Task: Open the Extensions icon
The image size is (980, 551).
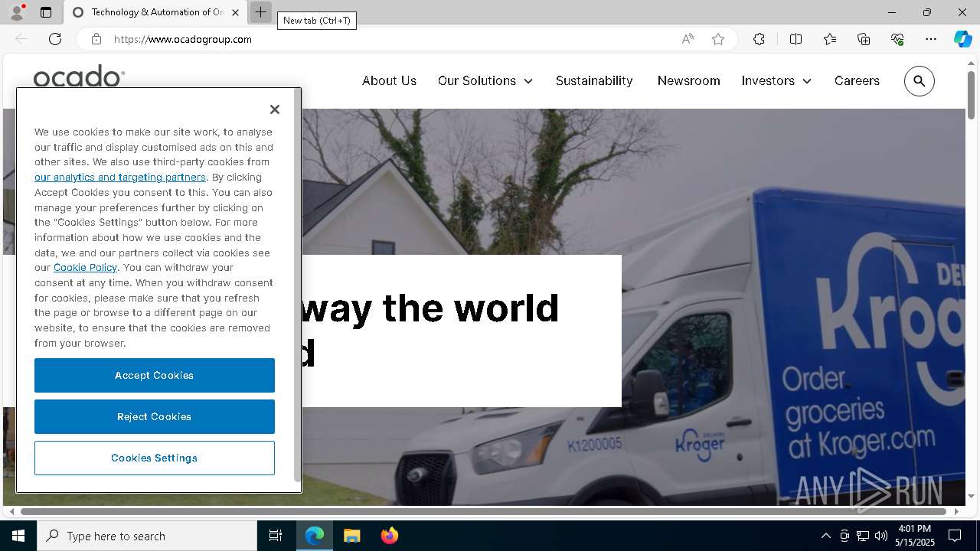Action: click(759, 39)
